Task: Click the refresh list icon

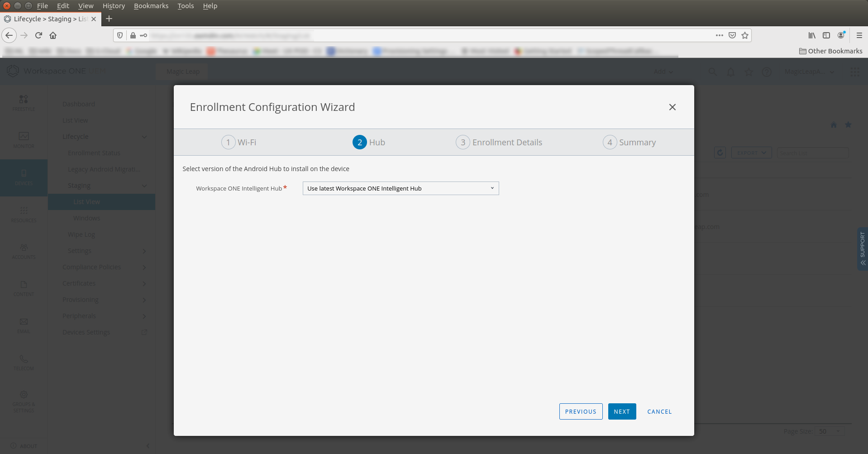Action: click(720, 153)
